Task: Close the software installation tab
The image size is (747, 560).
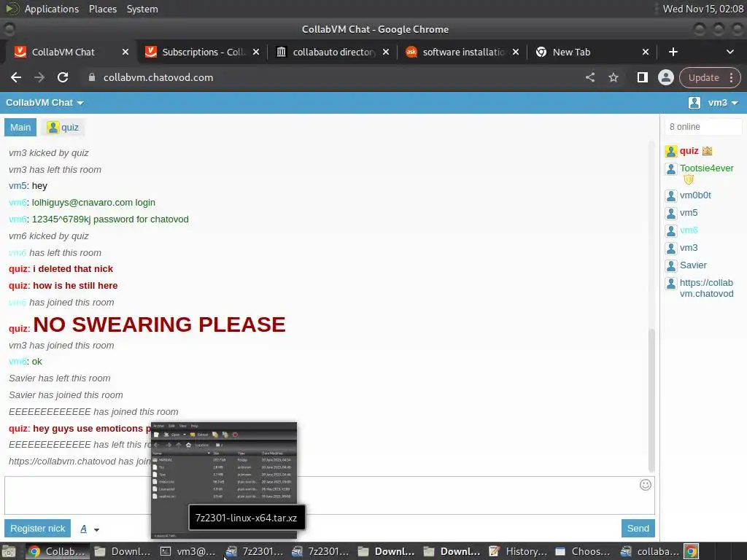Action: coord(516,52)
